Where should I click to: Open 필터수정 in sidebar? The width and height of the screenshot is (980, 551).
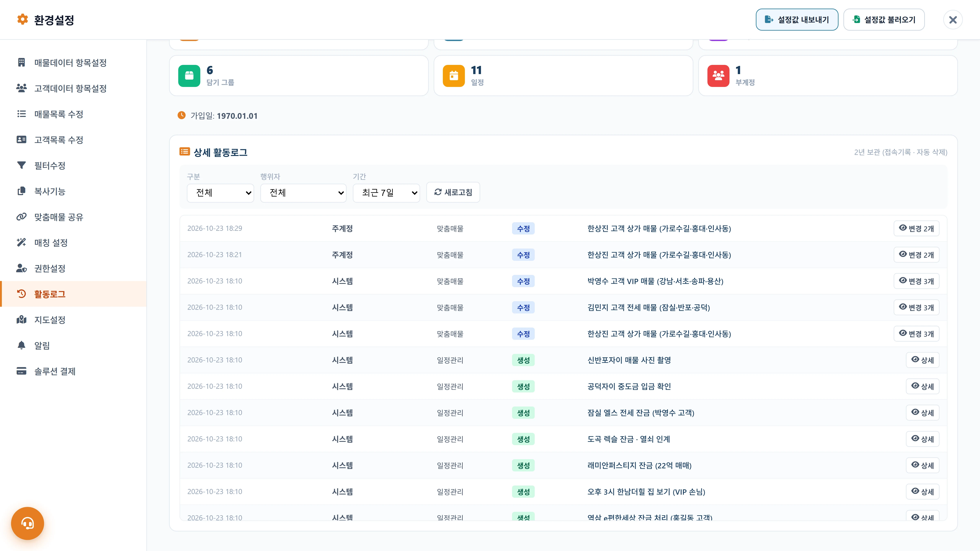(73, 166)
